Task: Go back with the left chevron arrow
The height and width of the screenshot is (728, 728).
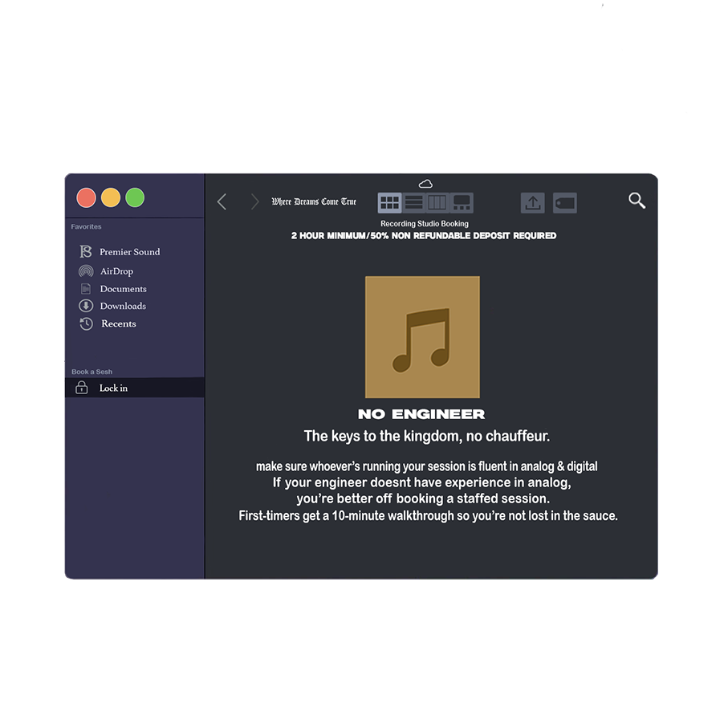Action: point(222,202)
